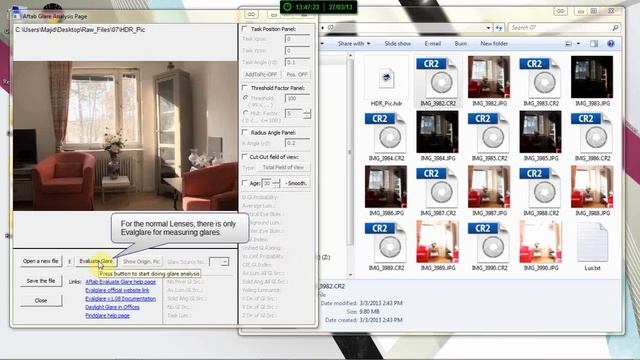
Task: Select IMG_3985.CR2 raw file icon
Action: tap(489, 132)
